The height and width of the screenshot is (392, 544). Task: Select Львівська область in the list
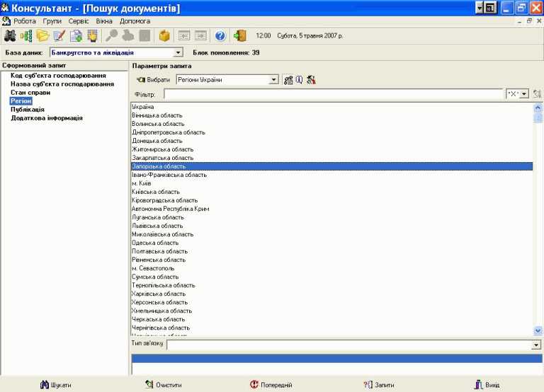[x=152, y=226]
